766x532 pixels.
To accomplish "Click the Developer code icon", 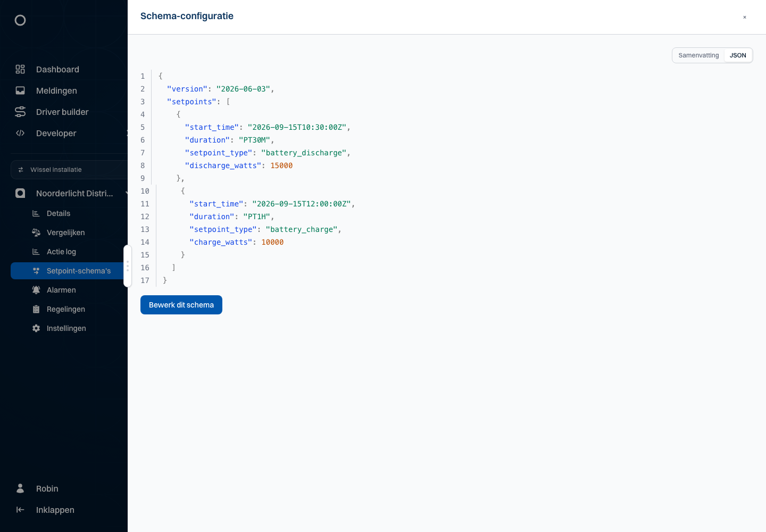I will coord(20,133).
